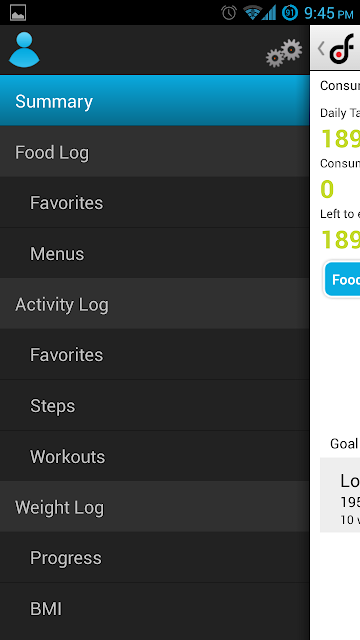Select the Summary menu item
Viewport: 360px width, 640px height.
click(x=155, y=101)
